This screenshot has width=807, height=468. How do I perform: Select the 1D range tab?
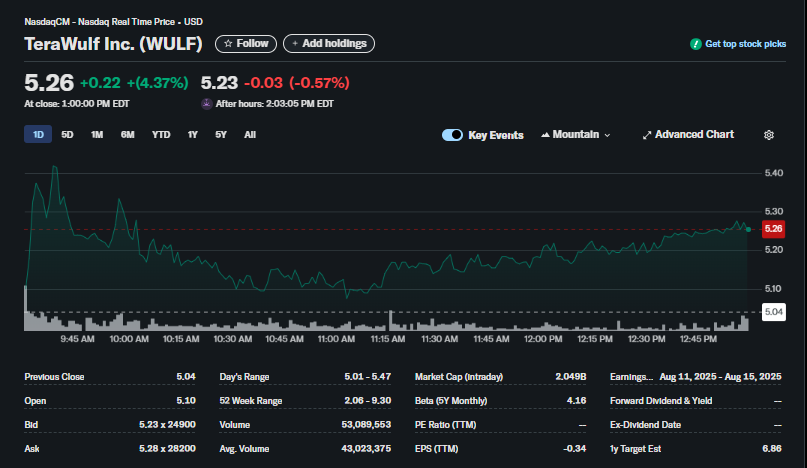pyautogui.click(x=38, y=135)
